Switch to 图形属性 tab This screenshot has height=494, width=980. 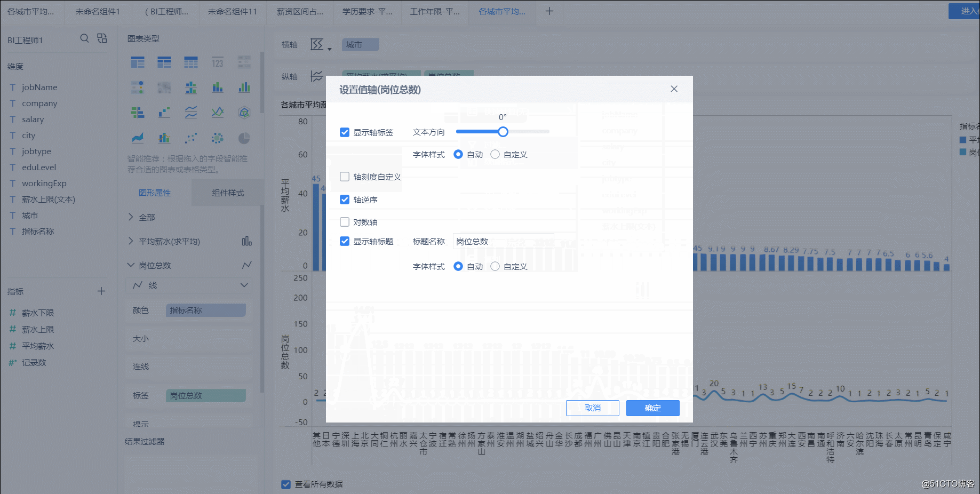(155, 193)
